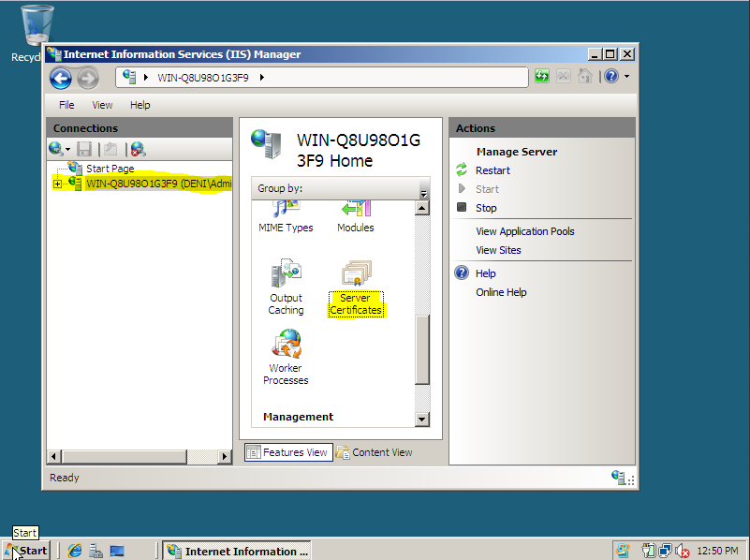The width and height of the screenshot is (750, 560).
Task: Click the greyed Start action
Action: click(x=487, y=189)
